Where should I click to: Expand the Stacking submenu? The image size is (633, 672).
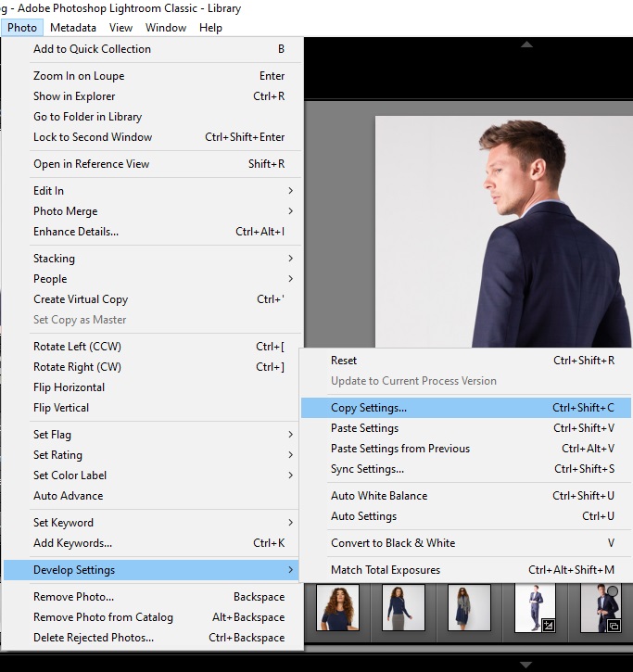[x=153, y=259]
